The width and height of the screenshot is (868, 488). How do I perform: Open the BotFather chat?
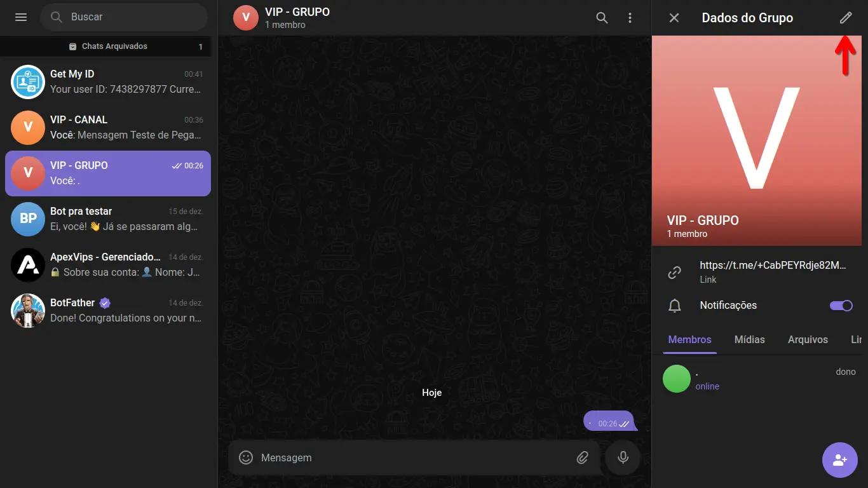point(108,311)
